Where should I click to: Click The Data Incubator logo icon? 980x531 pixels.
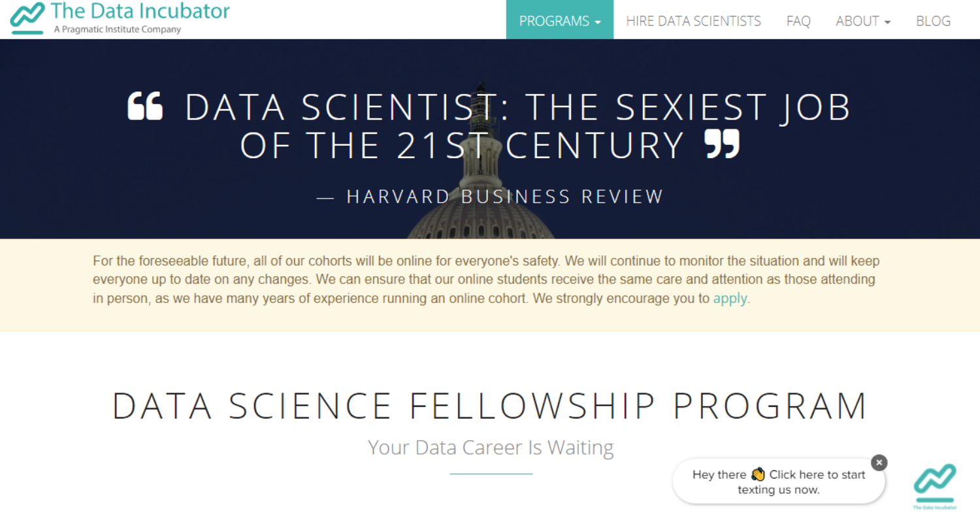click(27, 18)
